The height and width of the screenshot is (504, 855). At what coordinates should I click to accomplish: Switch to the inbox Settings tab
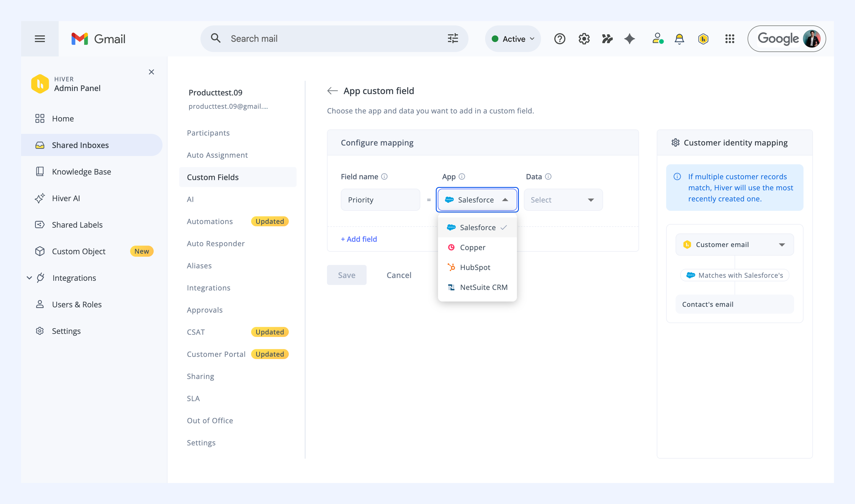[201, 443]
